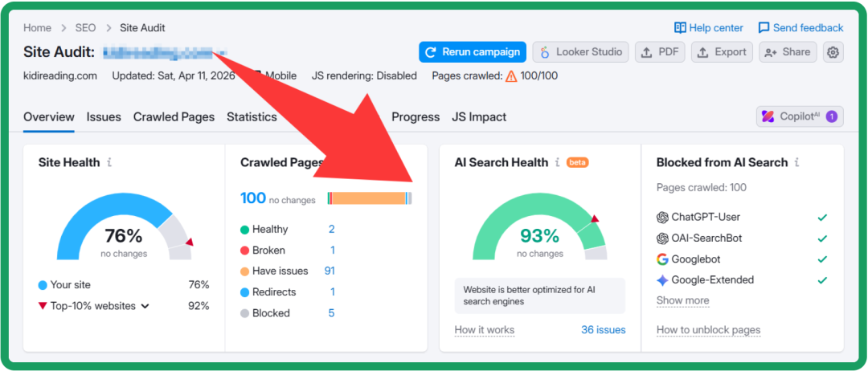Click the beta badge
The image size is (868, 371).
(x=577, y=162)
